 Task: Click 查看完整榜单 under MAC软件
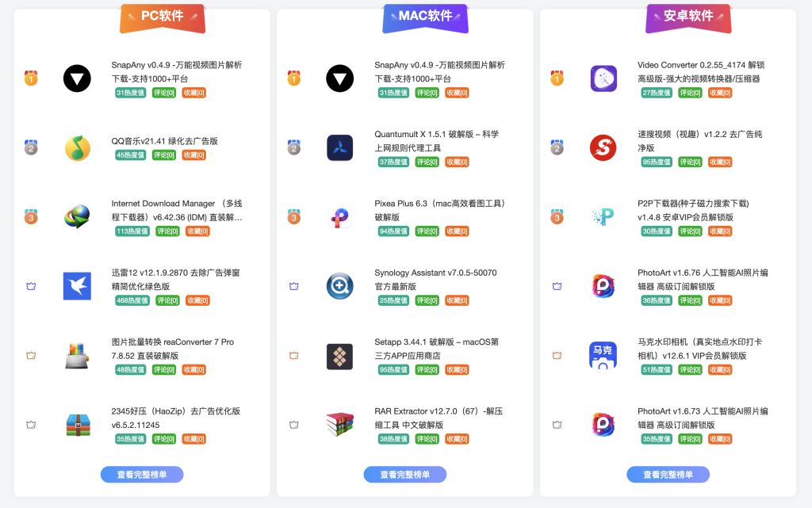(405, 475)
